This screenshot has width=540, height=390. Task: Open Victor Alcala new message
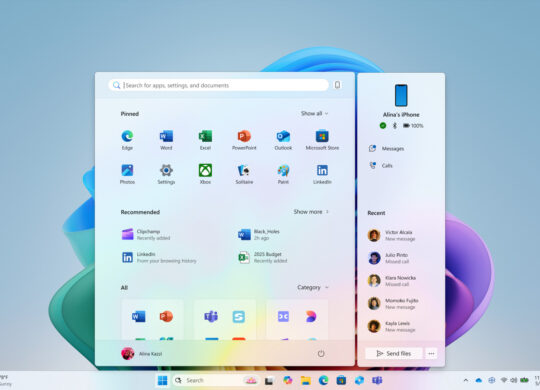coord(392,235)
